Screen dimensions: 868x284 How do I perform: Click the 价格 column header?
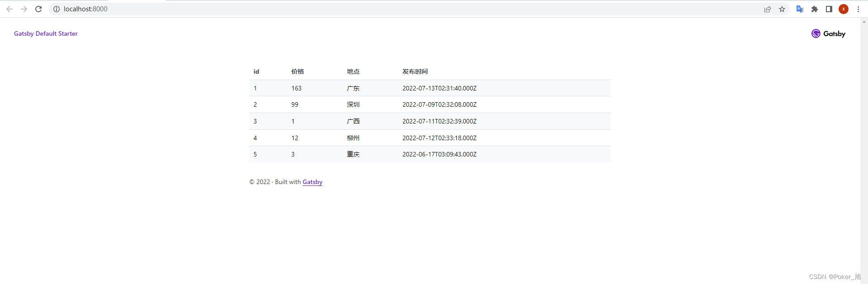298,71
